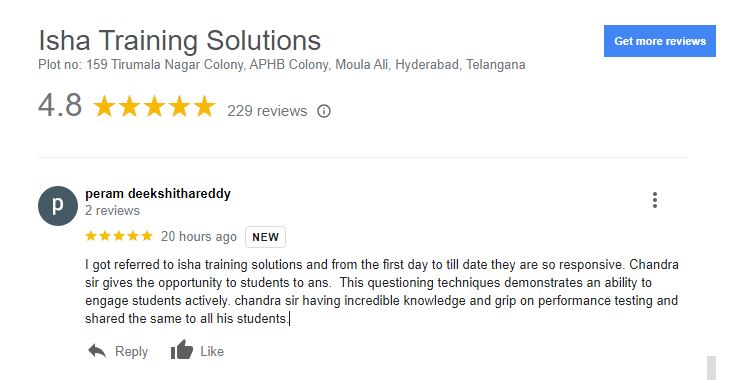Open the three-dot review options menu
This screenshot has height=380, width=745.
coord(655,200)
